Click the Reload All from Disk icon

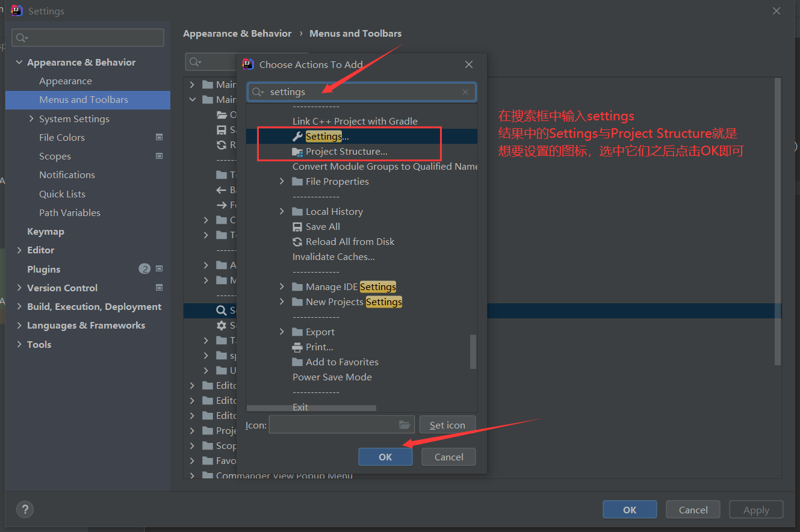pyautogui.click(x=297, y=242)
